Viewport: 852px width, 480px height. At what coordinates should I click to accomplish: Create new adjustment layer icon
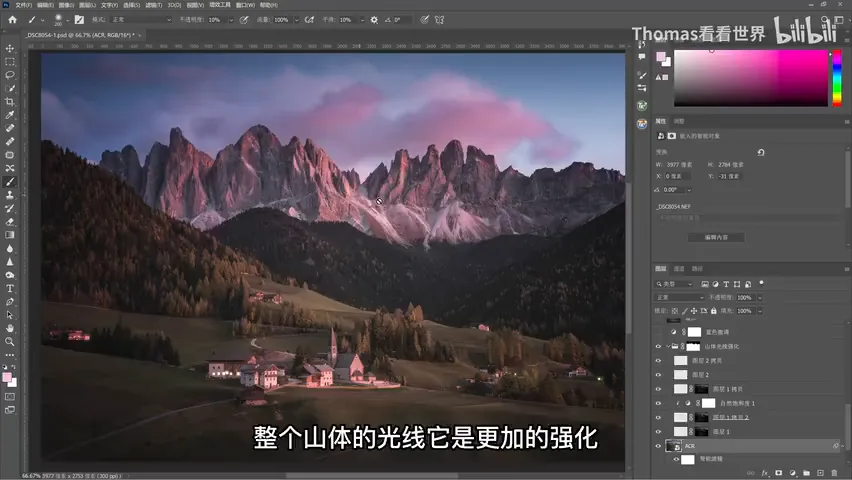tap(792, 473)
